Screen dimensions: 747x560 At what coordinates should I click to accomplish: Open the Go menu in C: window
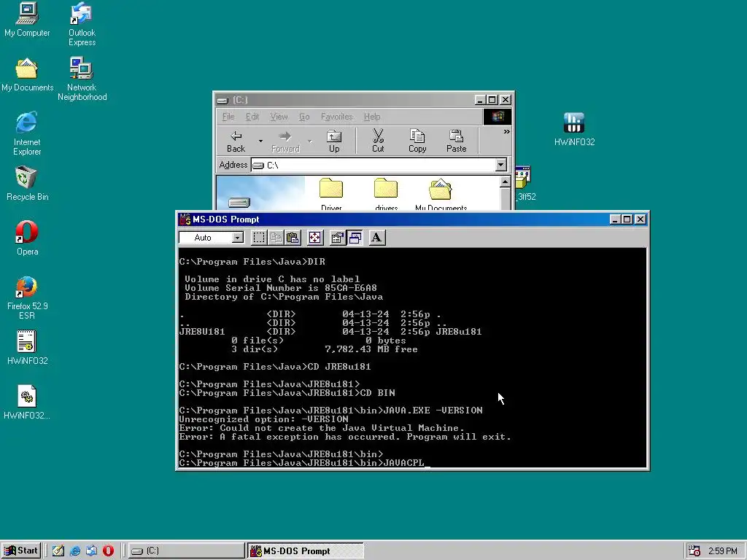point(304,117)
